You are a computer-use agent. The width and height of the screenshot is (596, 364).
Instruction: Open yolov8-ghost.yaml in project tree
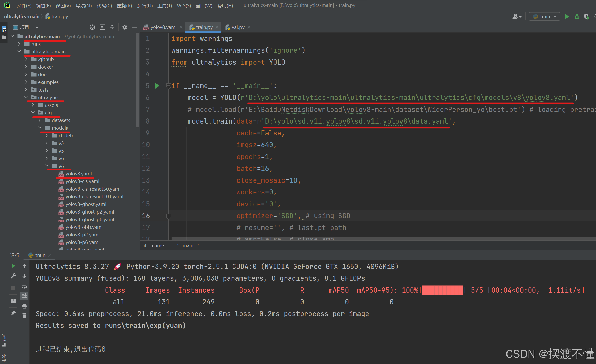(86, 204)
